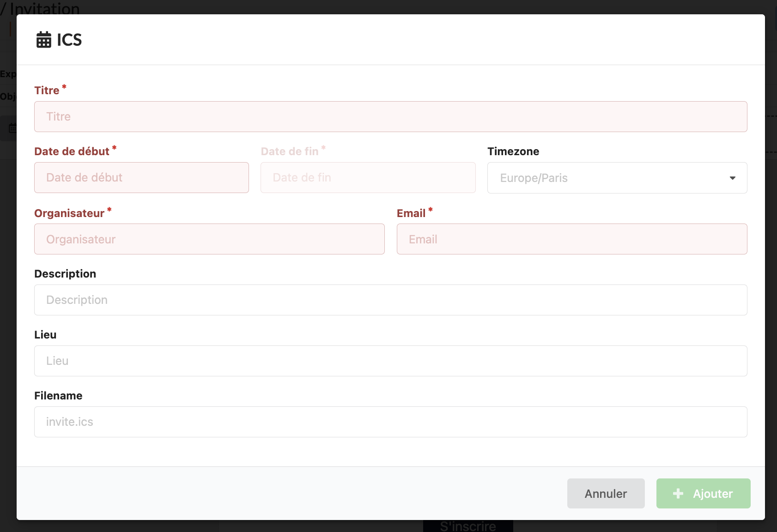
Task: Click the plus icon on Ajouter button
Action: [678, 494]
